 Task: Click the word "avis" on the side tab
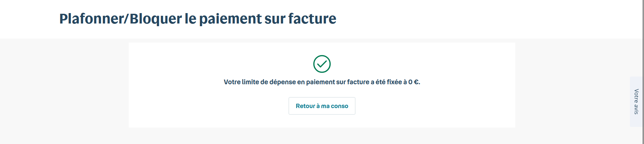click(636, 109)
